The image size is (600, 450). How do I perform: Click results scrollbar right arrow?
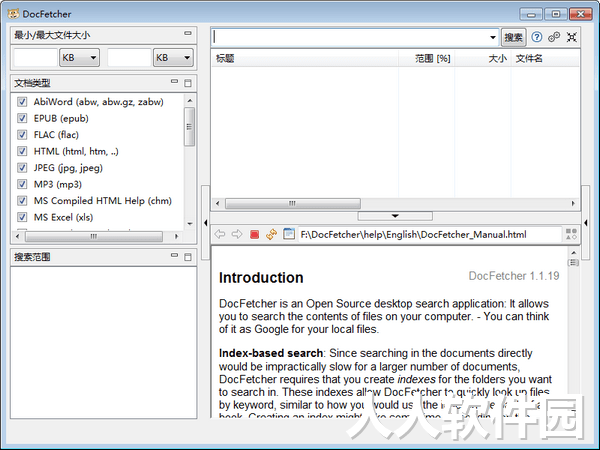click(x=573, y=203)
